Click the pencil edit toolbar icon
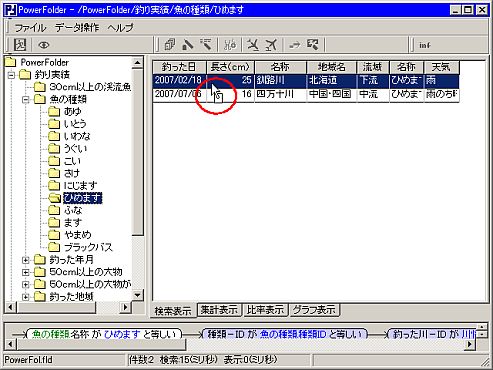The image size is (493, 370). 188,45
